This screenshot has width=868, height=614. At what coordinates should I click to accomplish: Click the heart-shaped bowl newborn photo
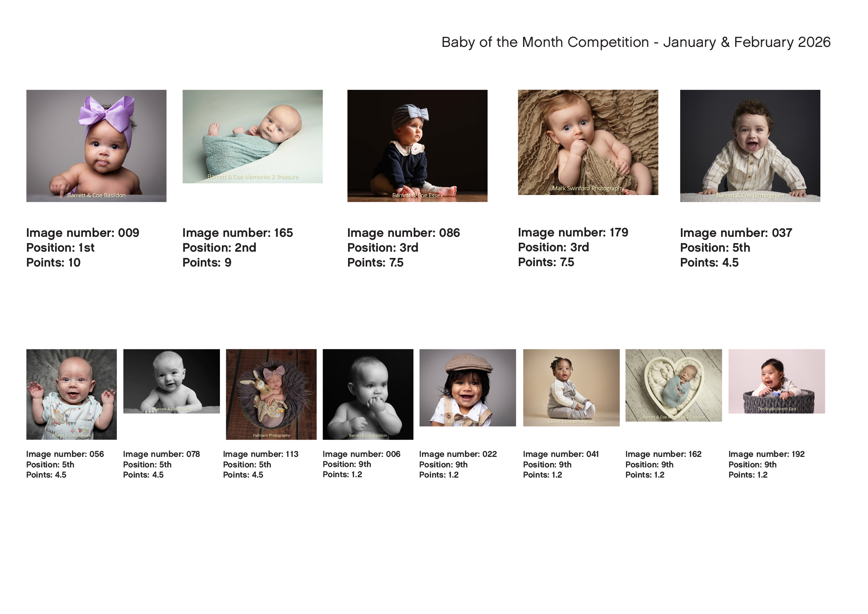click(x=673, y=385)
